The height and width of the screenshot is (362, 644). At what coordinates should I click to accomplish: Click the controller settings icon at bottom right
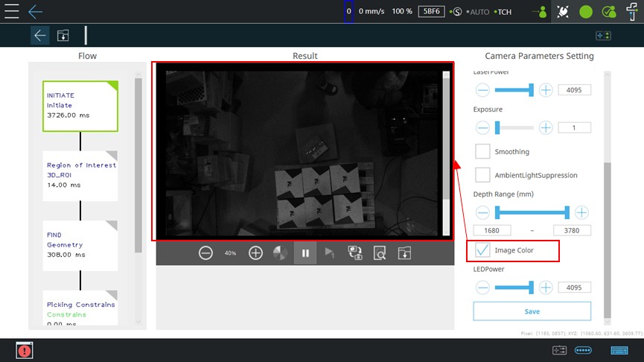pyautogui.click(x=559, y=350)
